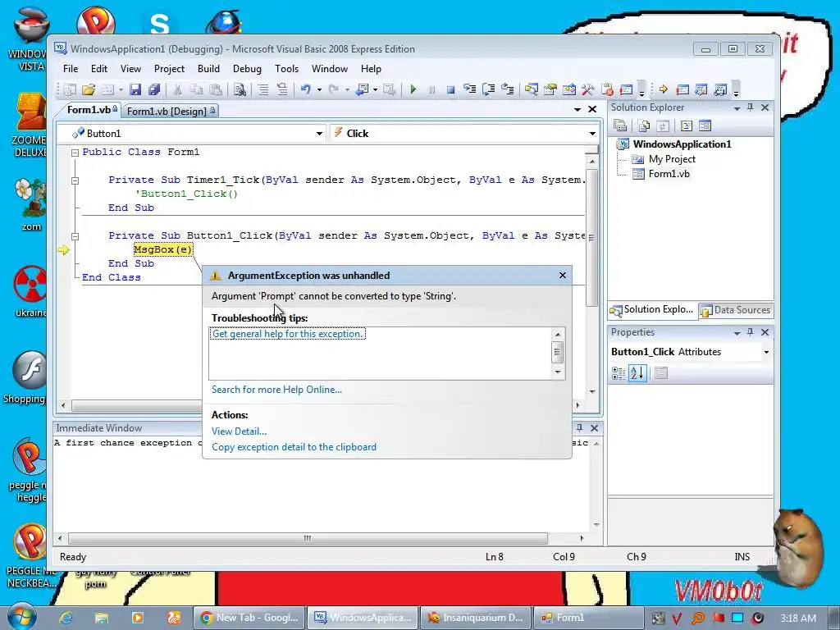This screenshot has height=630, width=840.
Task: Click the Step Out debug icon
Action: [507, 89]
